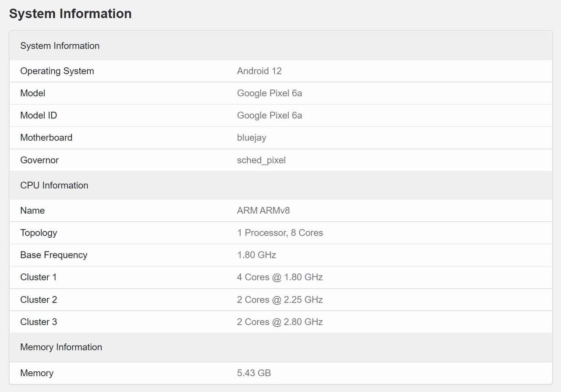Image resolution: width=561 pixels, height=392 pixels.
Task: Click the Operating System label
Action: coord(57,71)
